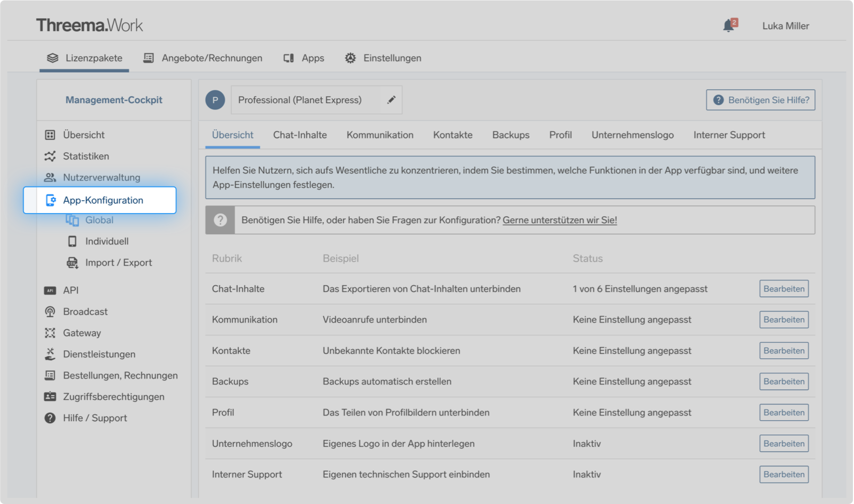
Task: Click the Hilfe / Support question icon
Action: (x=50, y=418)
